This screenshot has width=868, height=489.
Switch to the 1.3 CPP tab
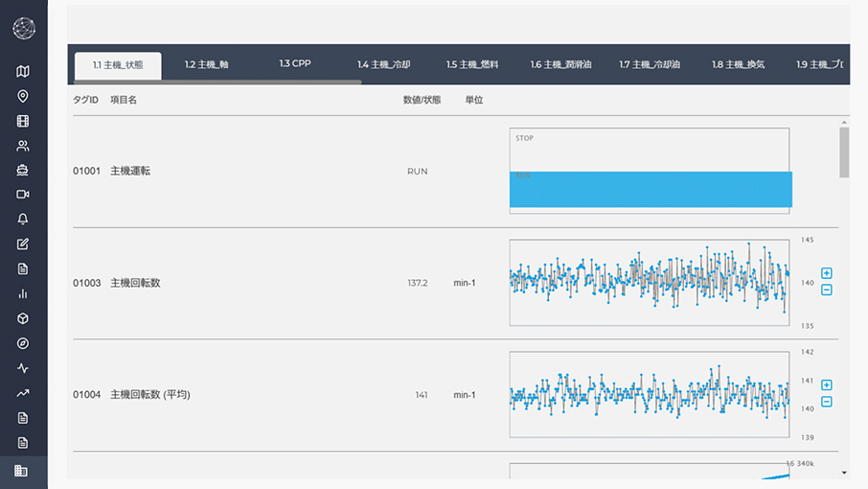295,63
